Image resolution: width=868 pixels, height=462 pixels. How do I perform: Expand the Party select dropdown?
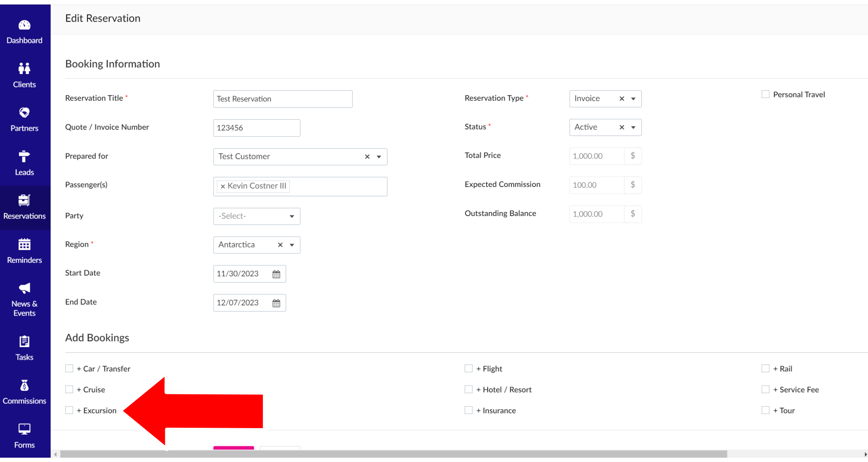[257, 216]
